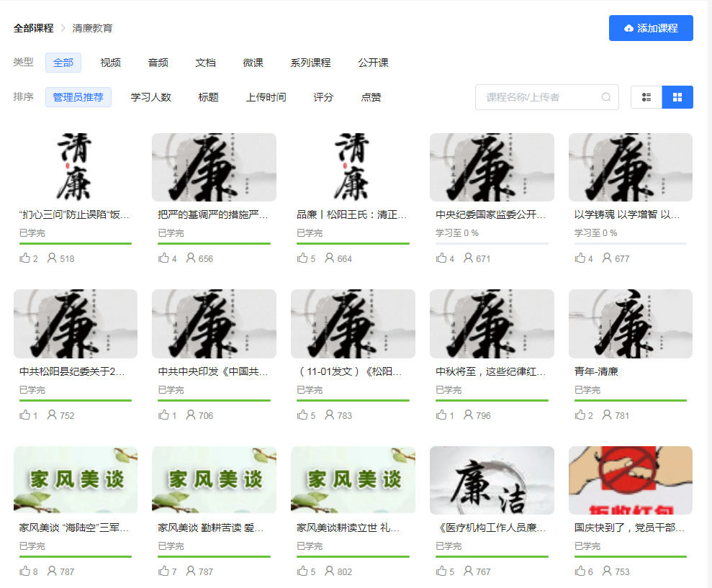Select the 音频 type filter

(x=158, y=63)
